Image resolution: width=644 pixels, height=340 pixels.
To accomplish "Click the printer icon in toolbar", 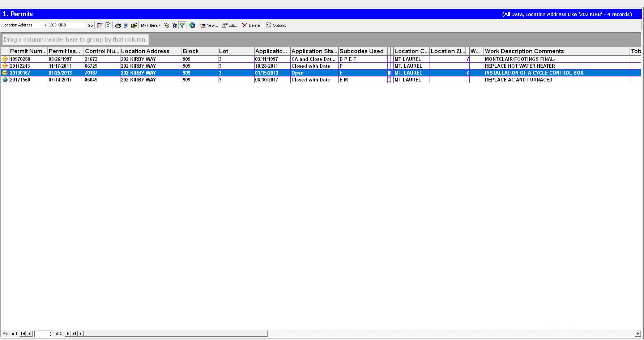I will point(118,25).
